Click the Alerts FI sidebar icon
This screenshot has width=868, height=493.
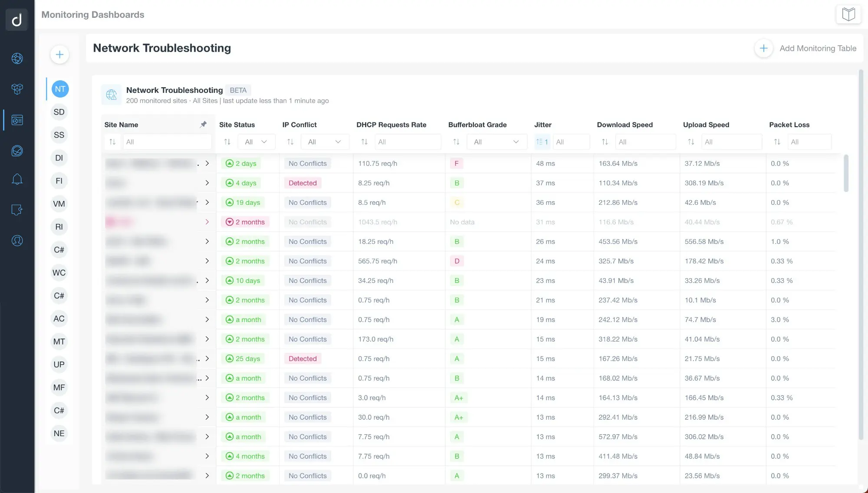[59, 181]
